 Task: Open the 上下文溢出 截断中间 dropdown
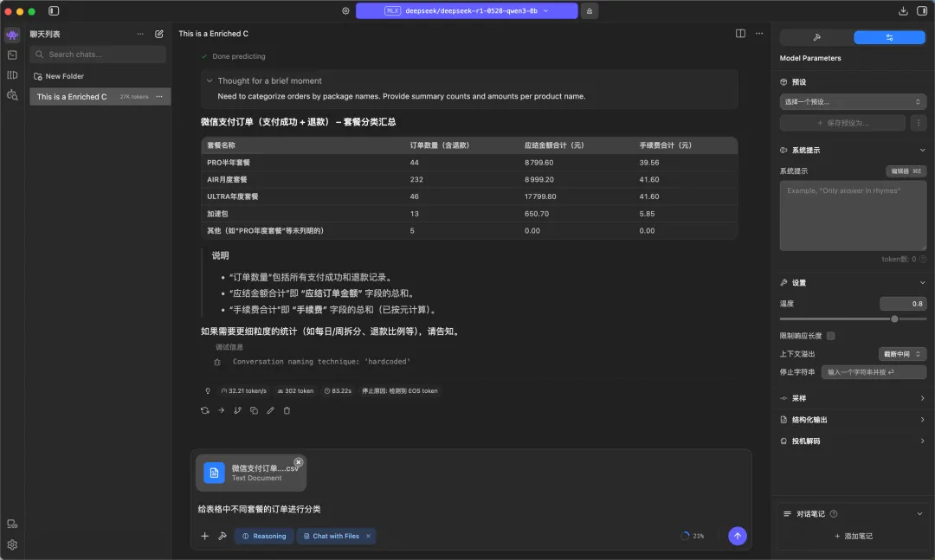(x=902, y=354)
